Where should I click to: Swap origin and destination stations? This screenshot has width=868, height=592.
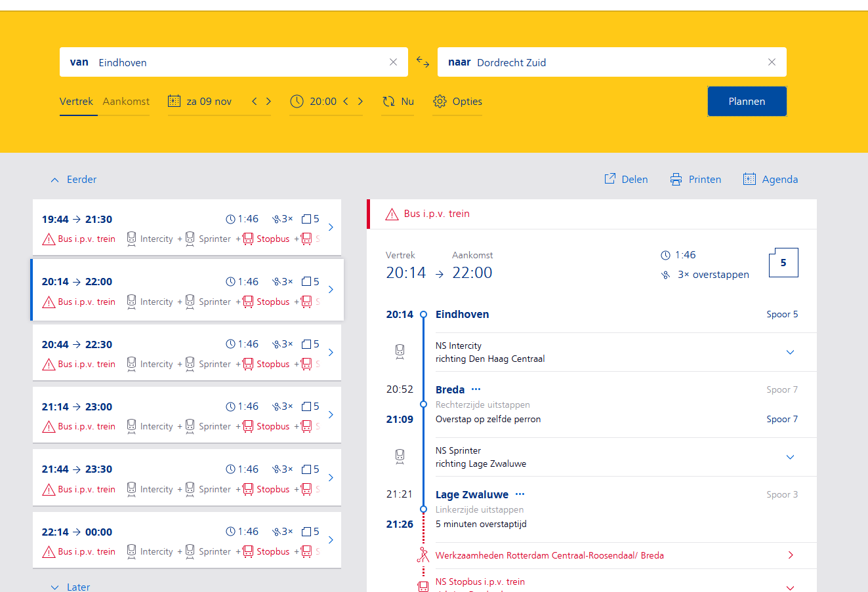(423, 62)
